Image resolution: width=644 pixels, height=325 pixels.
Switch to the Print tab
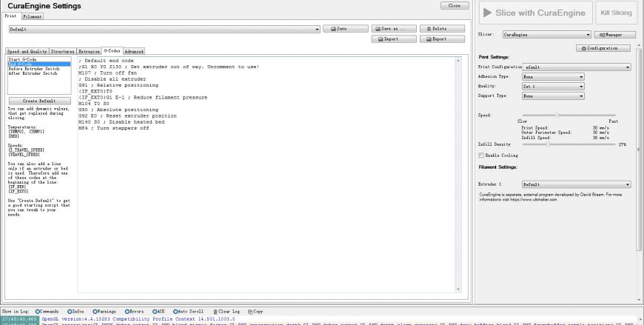click(10, 16)
